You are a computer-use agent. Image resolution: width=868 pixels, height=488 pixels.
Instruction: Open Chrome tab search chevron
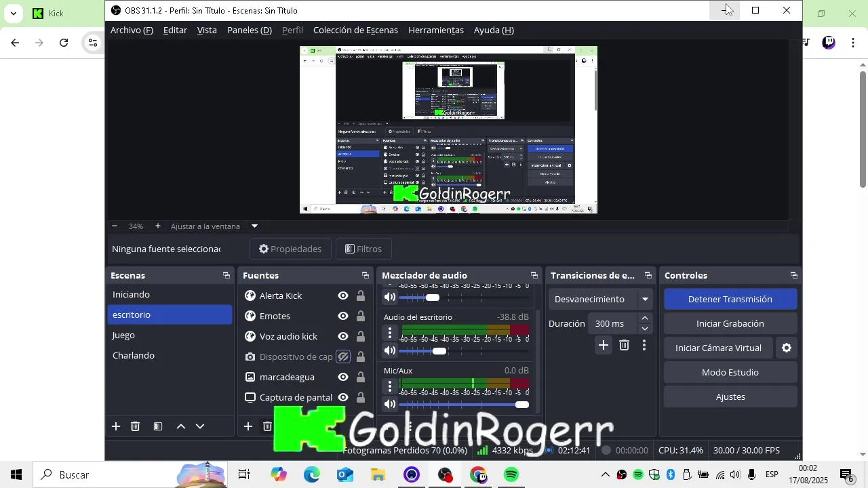[x=14, y=13]
